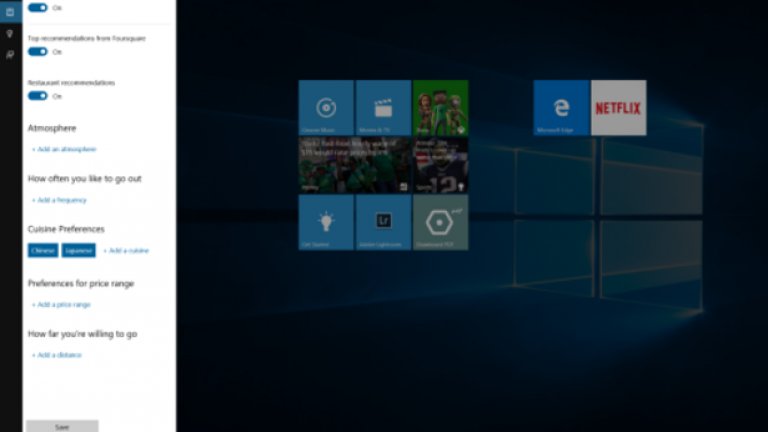Open the Microsoft Edge tile
768x432 pixels.
coord(561,107)
